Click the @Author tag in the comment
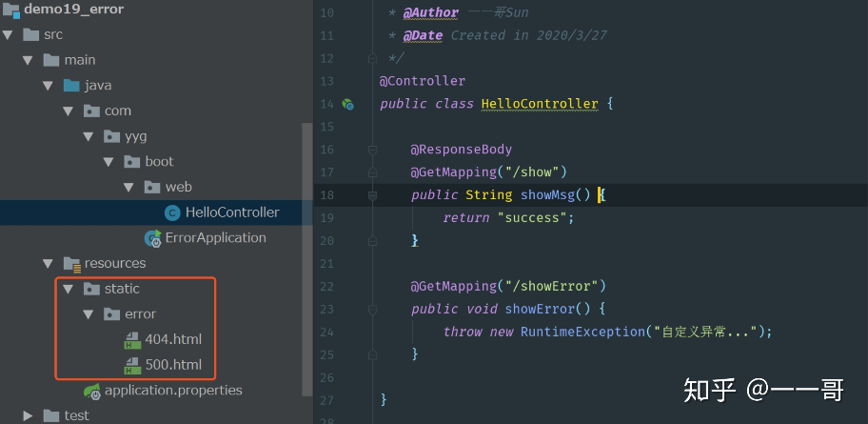This screenshot has height=424, width=868. point(431,12)
